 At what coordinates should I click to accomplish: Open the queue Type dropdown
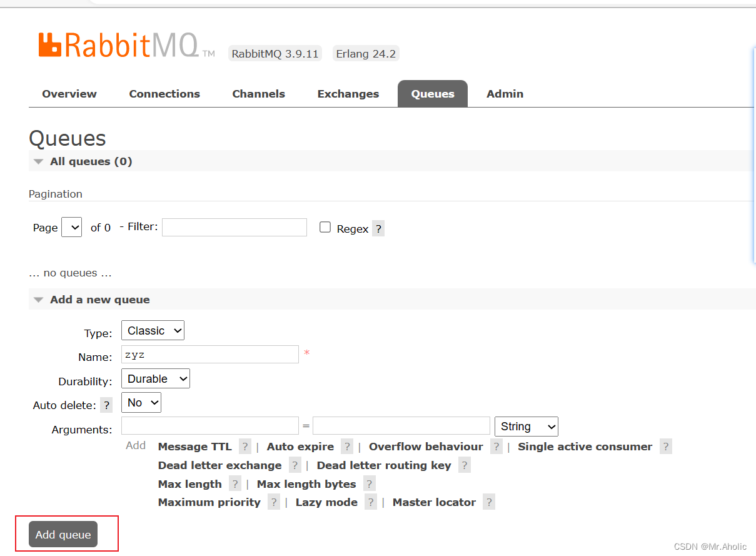153,330
